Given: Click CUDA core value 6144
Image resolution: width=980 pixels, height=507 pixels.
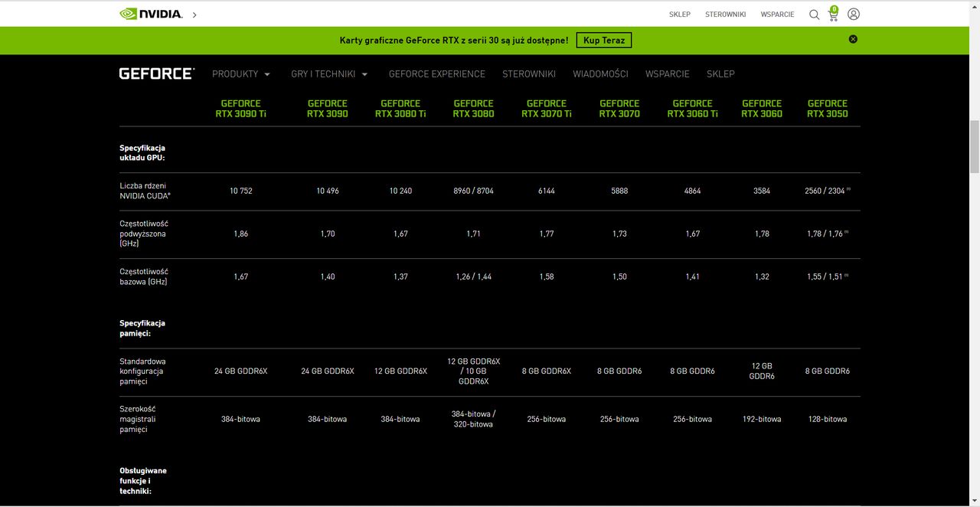Looking at the screenshot, I should [547, 191].
